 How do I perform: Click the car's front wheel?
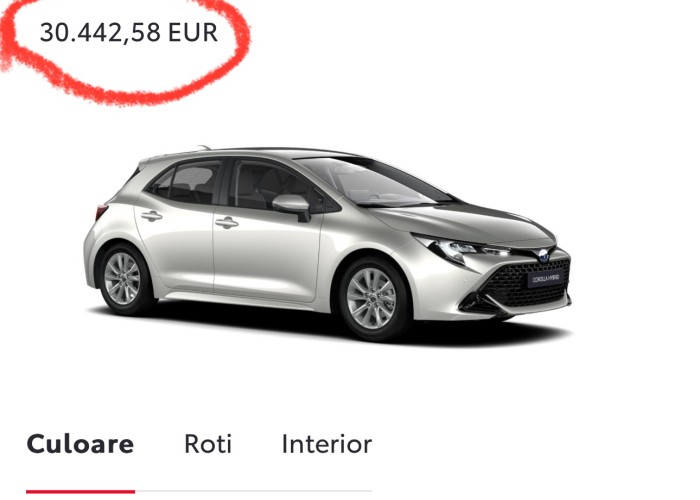point(371,298)
